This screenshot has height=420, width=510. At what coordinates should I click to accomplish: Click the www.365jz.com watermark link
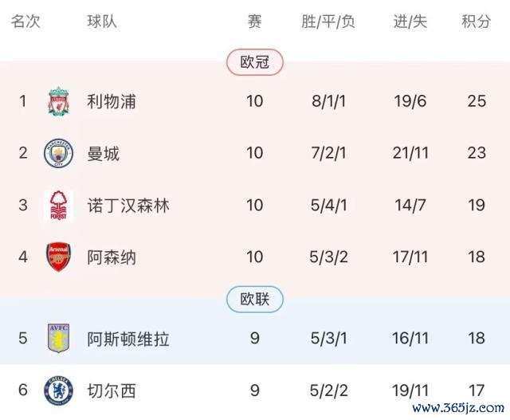click(458, 408)
